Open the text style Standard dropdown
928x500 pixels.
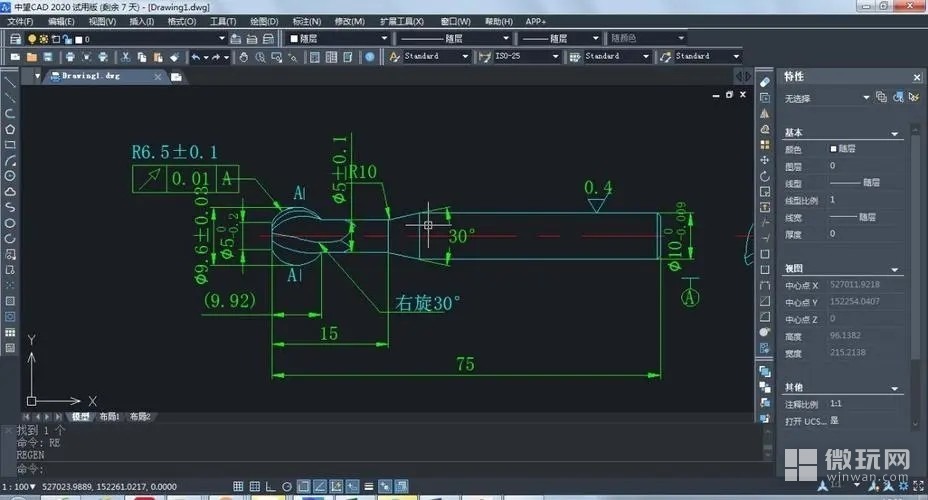tap(465, 57)
